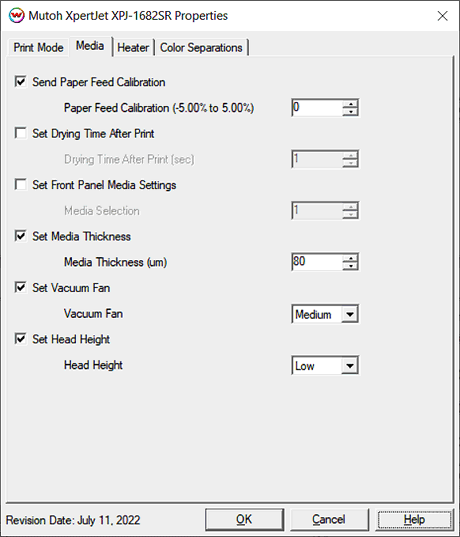Decrease Paper Feed Calibration with down arrow
Viewport: 460px width, 537px height.
(x=350, y=112)
